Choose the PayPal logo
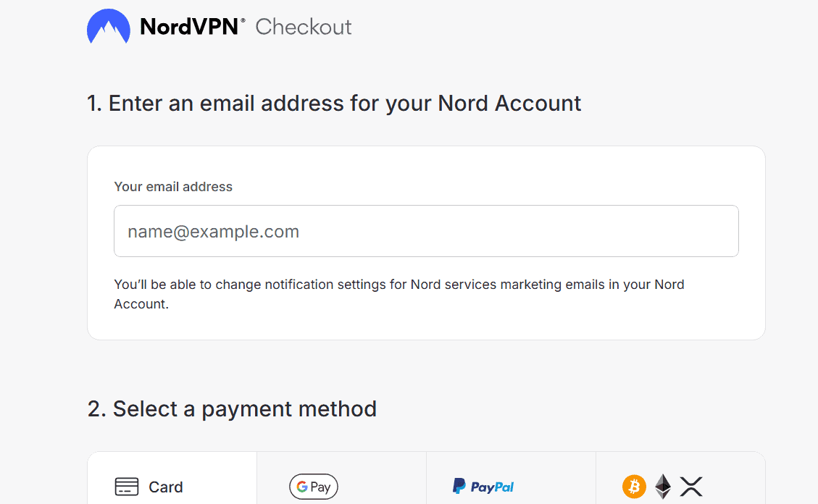818x504 pixels. pyautogui.click(x=483, y=487)
